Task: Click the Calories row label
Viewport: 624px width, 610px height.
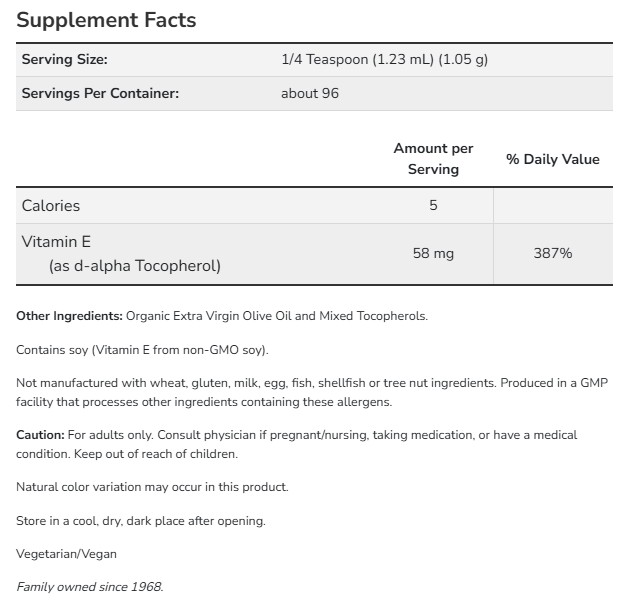Action: coord(51,206)
